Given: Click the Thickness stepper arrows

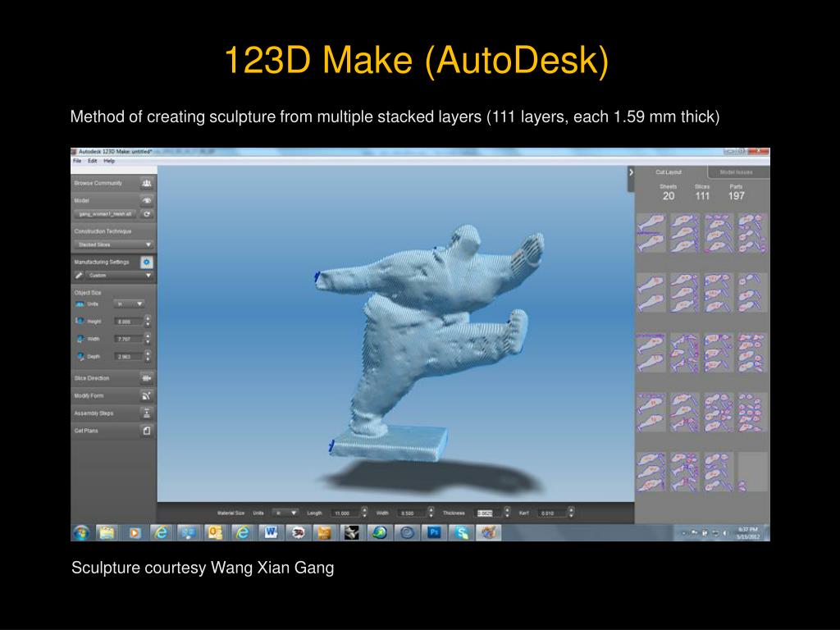Looking at the screenshot, I should [507, 513].
